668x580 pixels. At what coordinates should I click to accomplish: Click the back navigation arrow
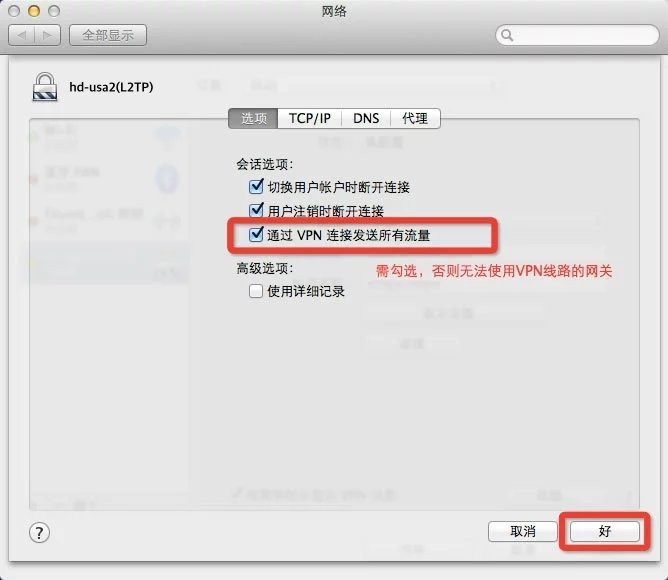(x=22, y=35)
